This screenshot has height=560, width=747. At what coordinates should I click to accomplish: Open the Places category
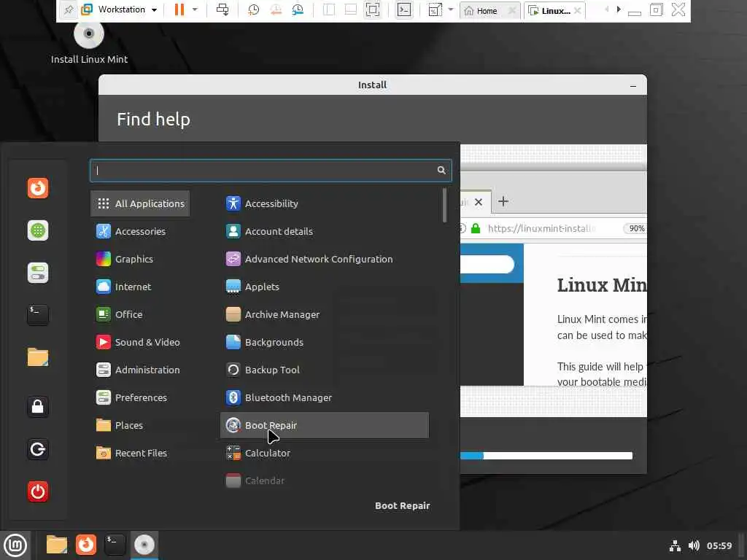click(x=140, y=425)
